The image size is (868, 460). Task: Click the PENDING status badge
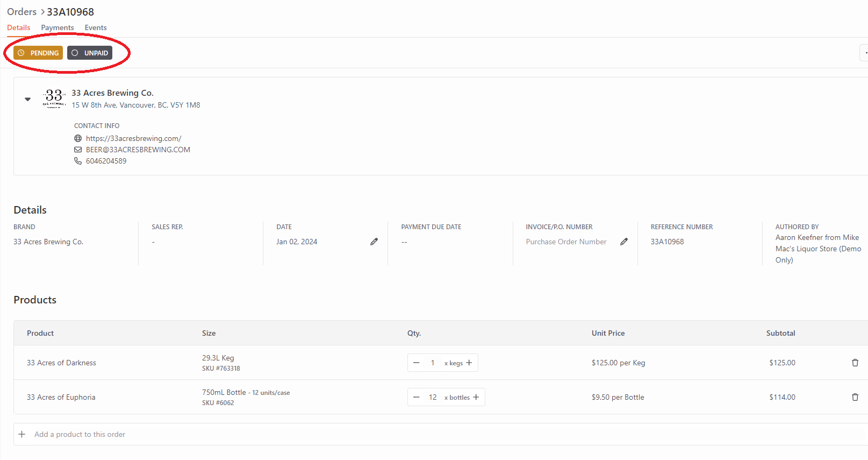coord(38,53)
